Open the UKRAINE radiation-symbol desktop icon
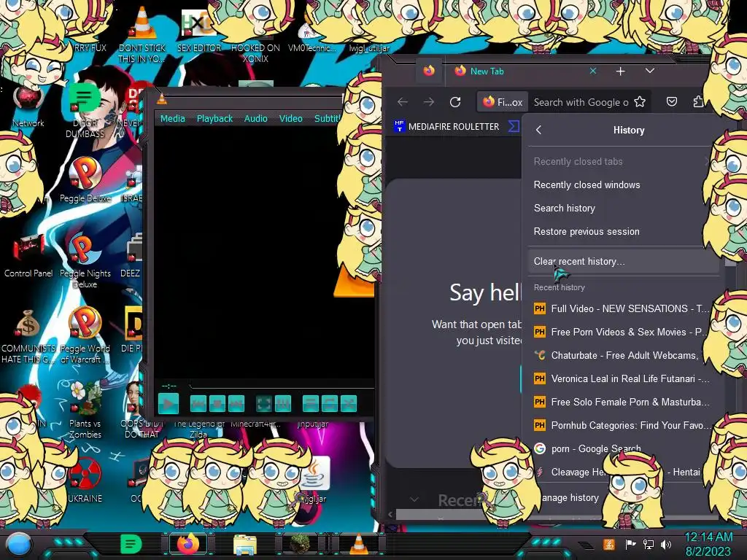Viewport: 747px width, 560px height. (85, 480)
